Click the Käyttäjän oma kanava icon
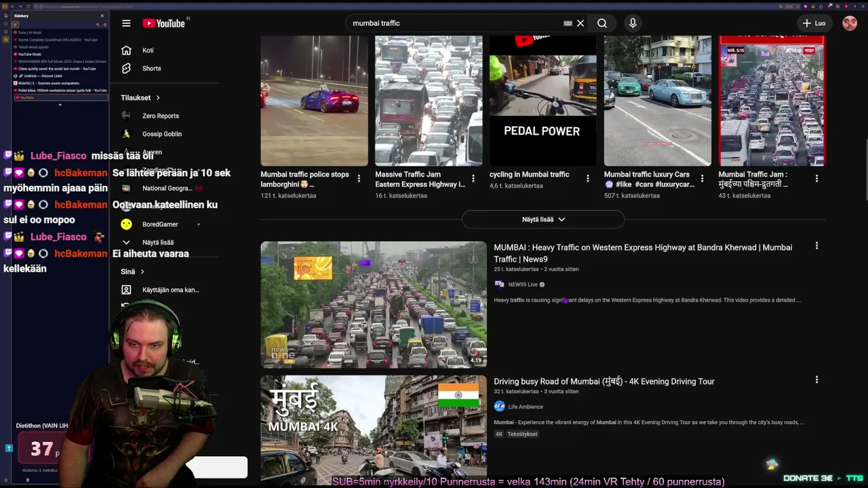 pyautogui.click(x=126, y=290)
